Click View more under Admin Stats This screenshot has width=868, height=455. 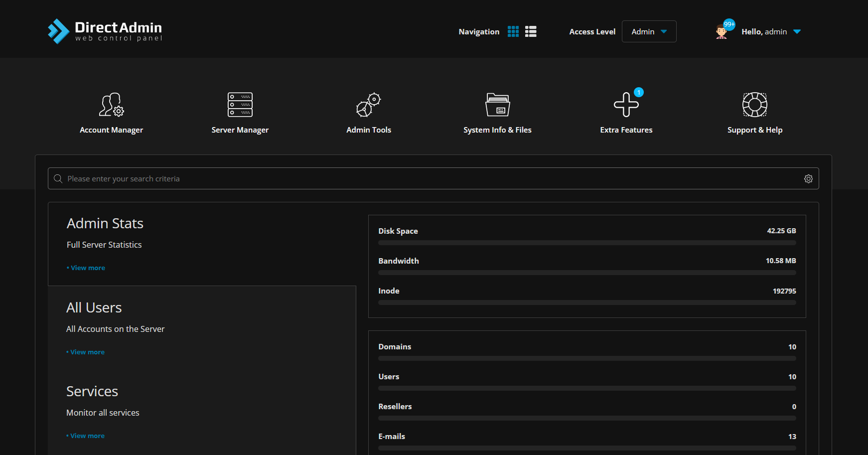(88, 268)
